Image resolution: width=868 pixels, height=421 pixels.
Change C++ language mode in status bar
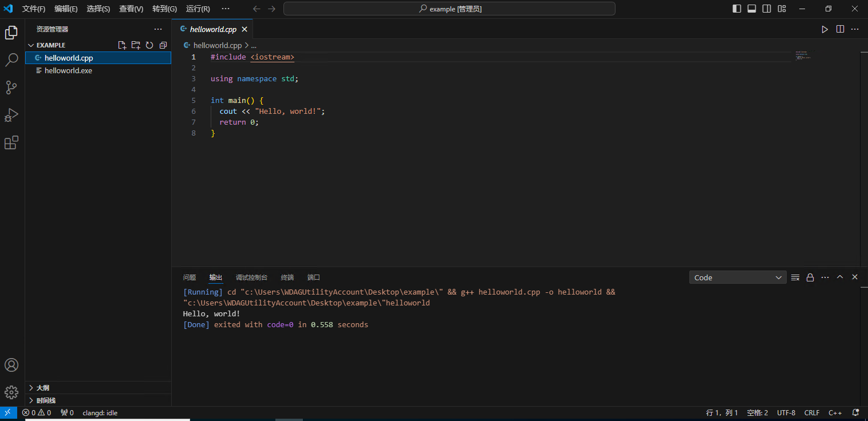click(835, 412)
